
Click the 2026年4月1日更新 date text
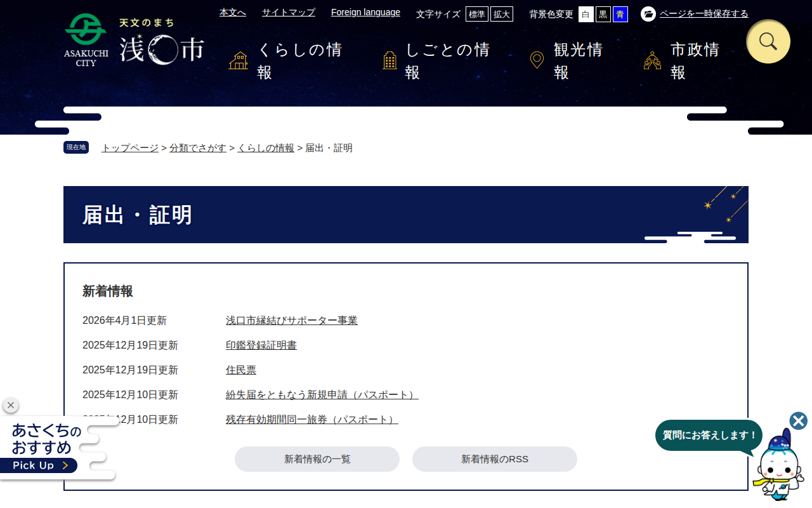(124, 321)
